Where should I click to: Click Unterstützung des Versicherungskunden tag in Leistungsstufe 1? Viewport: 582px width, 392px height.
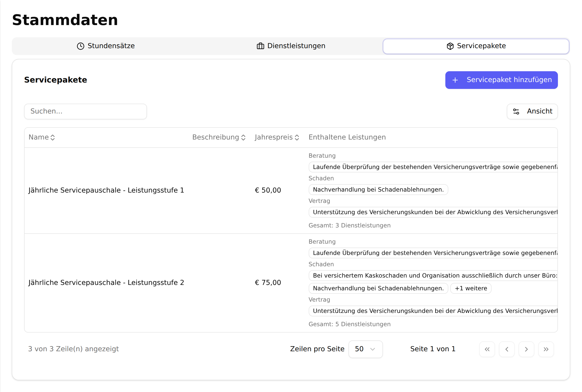point(433,212)
